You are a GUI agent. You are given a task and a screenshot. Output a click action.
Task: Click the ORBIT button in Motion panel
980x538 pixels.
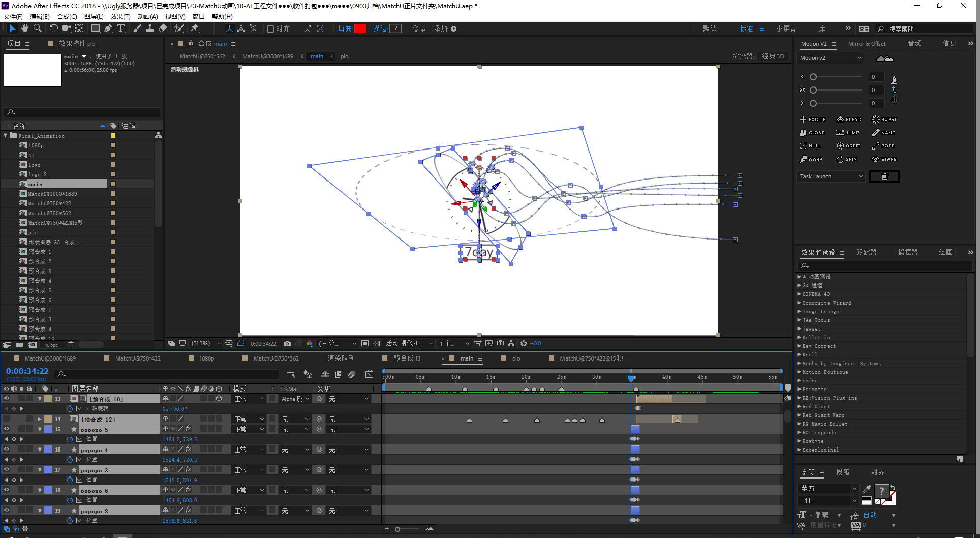point(848,146)
